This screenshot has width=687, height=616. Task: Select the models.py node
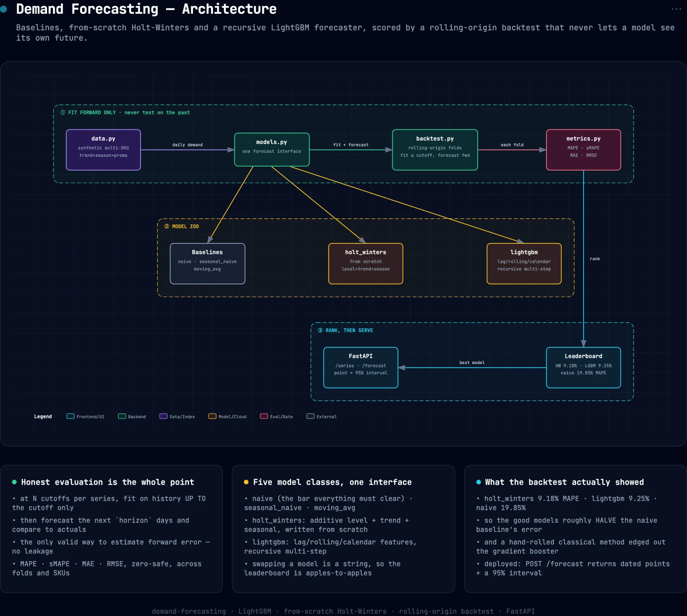tap(272, 150)
